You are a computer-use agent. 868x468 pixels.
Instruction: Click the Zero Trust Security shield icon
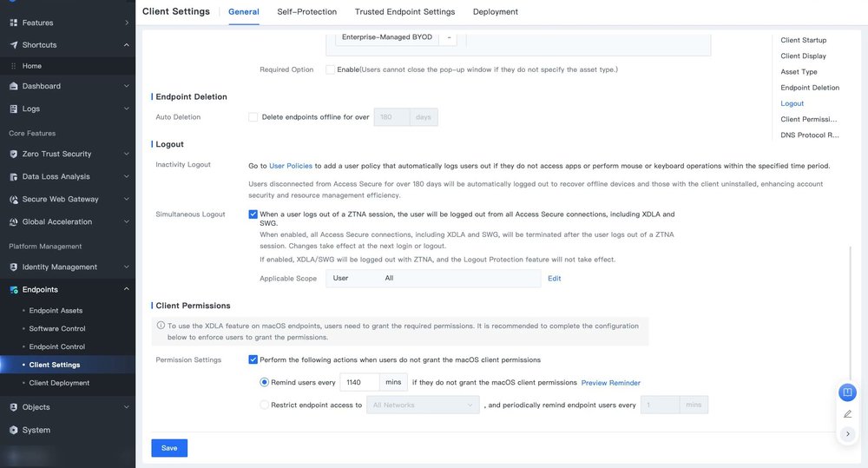pyautogui.click(x=13, y=154)
